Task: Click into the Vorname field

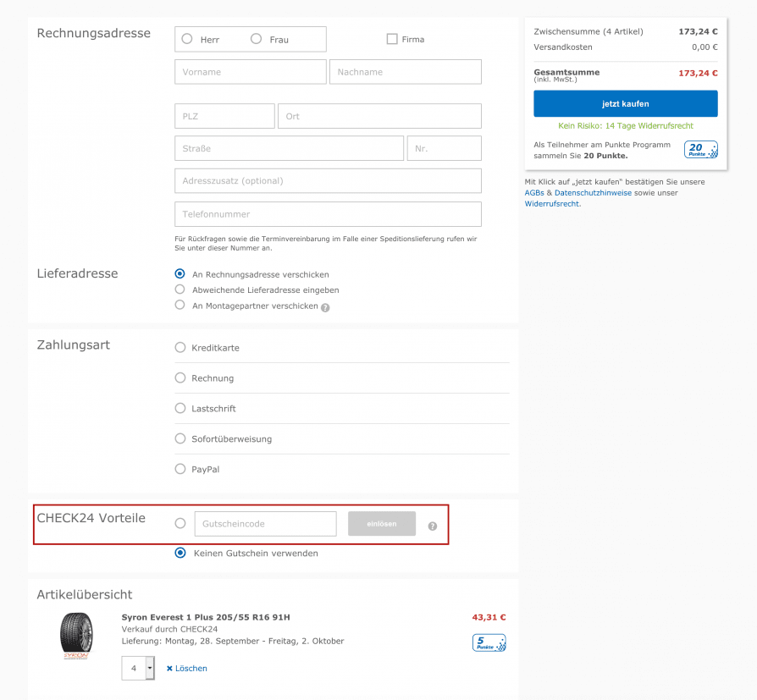Action: pos(251,72)
